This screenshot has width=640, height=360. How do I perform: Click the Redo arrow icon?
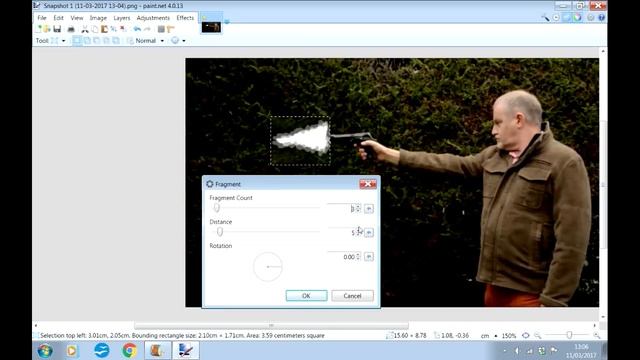(x=147, y=29)
